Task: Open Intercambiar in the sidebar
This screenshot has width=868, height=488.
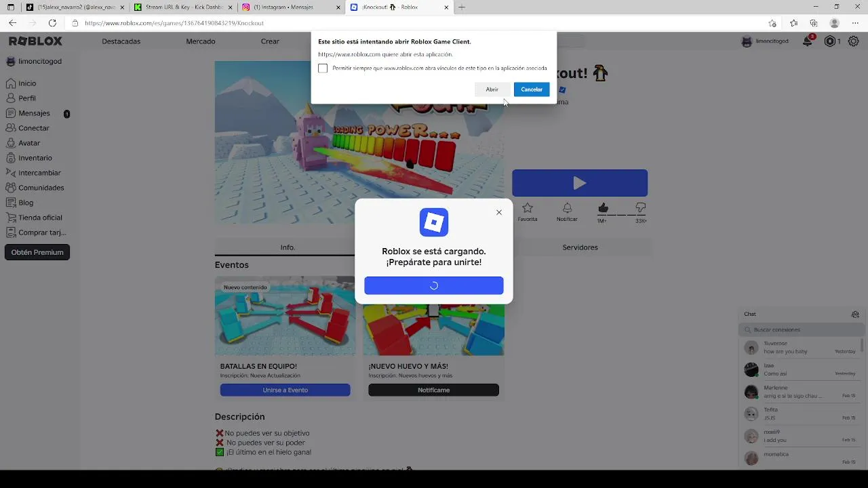Action: click(x=39, y=173)
